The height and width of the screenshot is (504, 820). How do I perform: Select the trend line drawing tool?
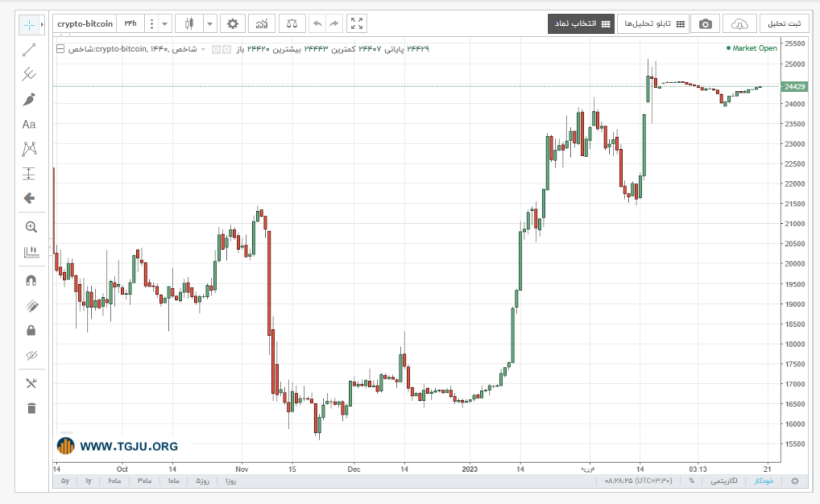pyautogui.click(x=29, y=49)
